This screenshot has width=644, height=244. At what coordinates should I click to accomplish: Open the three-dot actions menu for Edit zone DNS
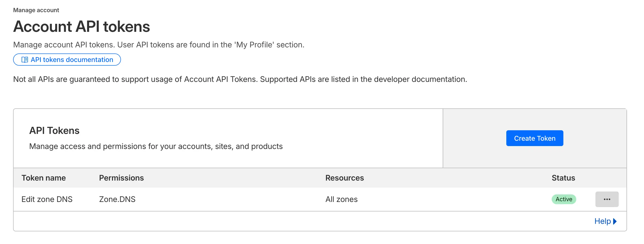(x=607, y=199)
